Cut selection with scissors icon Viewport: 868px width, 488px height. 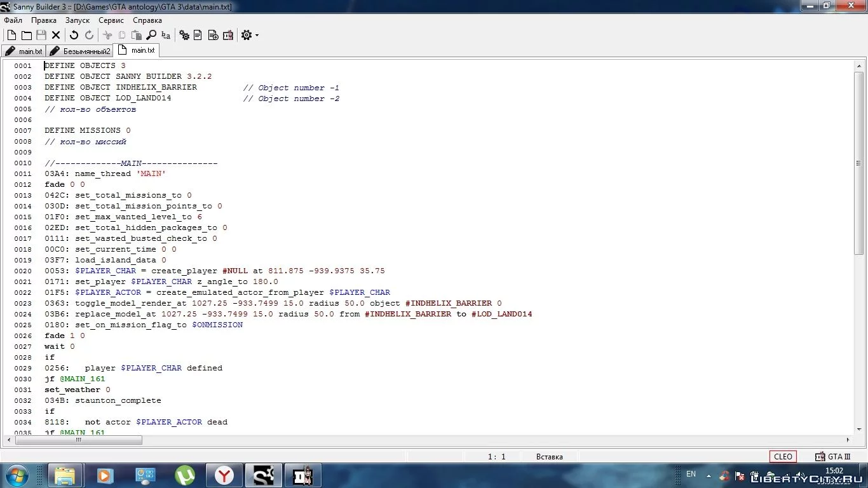tap(107, 36)
